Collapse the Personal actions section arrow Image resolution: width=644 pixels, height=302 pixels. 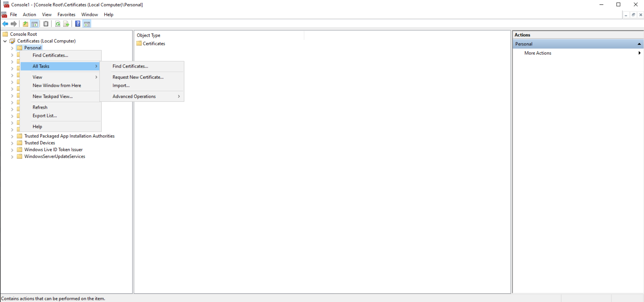coord(640,44)
